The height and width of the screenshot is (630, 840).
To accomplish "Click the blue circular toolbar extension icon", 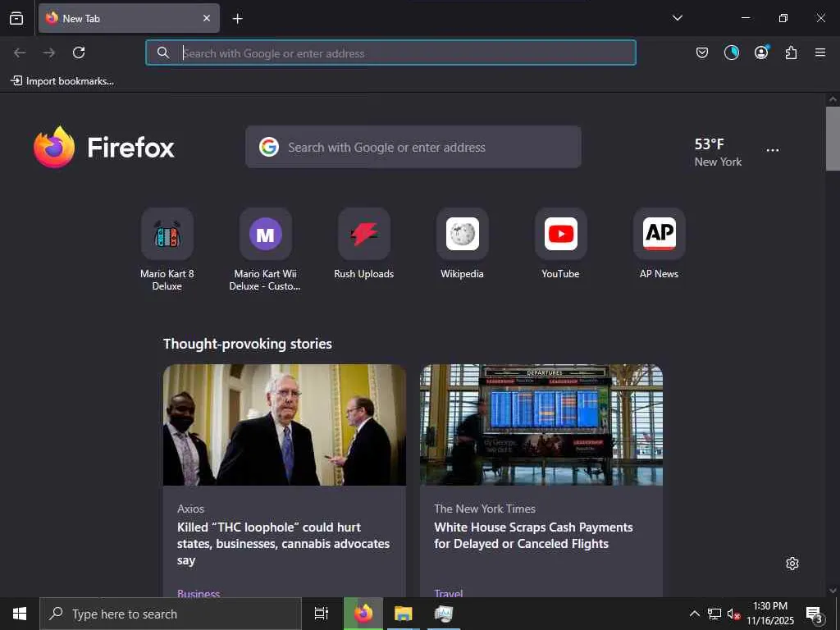I will (x=731, y=52).
